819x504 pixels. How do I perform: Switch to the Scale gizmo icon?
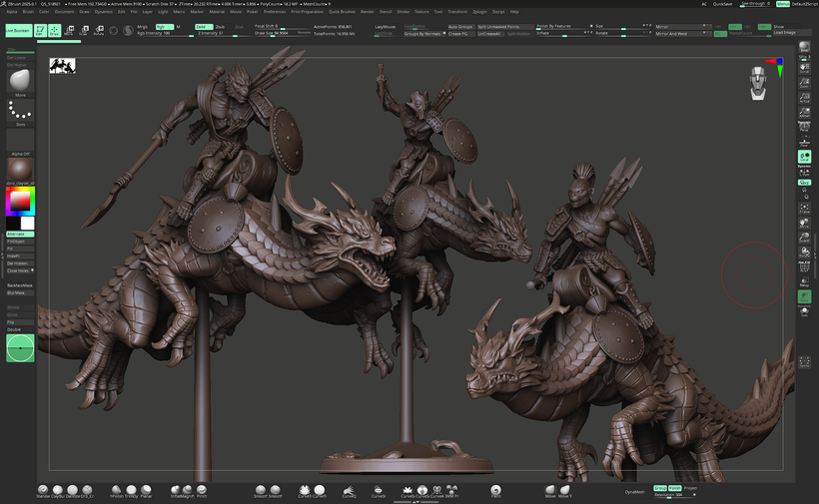(x=84, y=30)
